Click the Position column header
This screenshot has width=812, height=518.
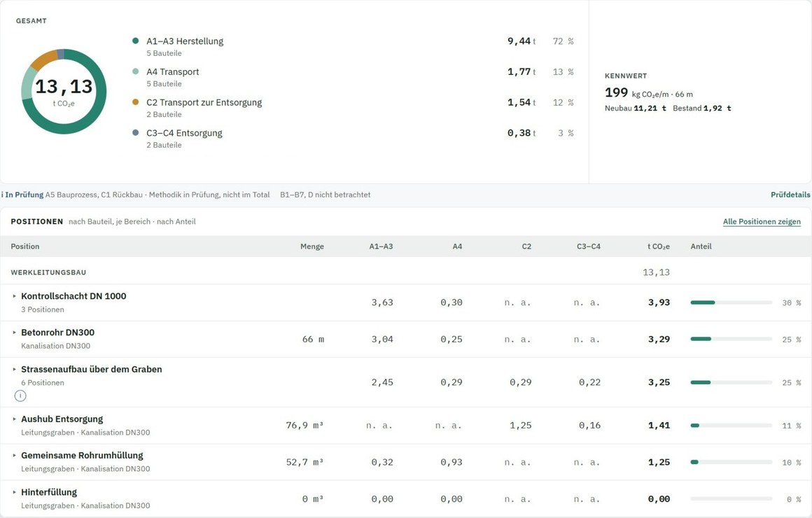pos(25,246)
